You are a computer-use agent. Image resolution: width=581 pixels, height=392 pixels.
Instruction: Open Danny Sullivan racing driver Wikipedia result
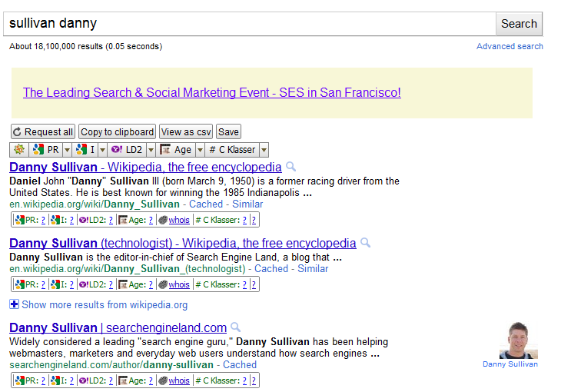[145, 167]
